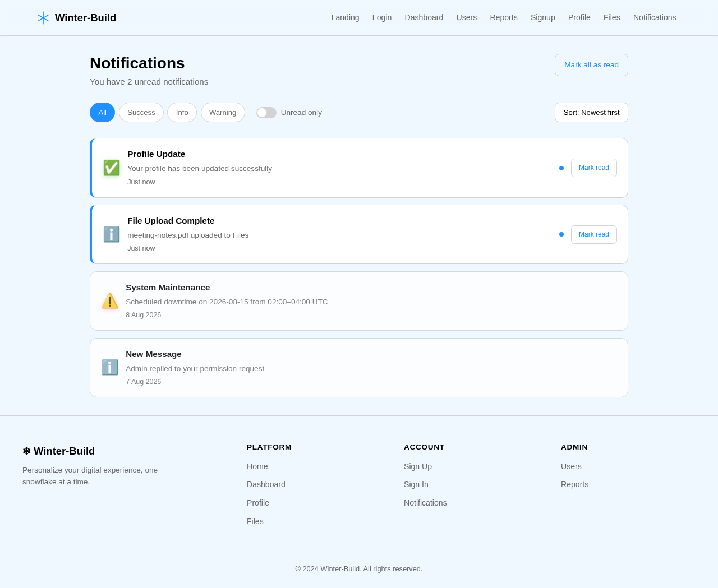Open Login in the top navigation
The width and height of the screenshot is (718, 588).
(382, 17)
